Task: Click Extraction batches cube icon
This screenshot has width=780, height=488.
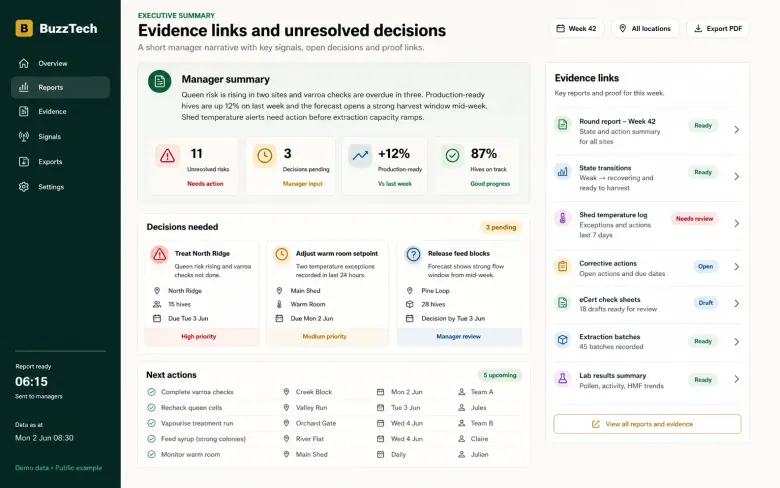Action: tap(563, 340)
